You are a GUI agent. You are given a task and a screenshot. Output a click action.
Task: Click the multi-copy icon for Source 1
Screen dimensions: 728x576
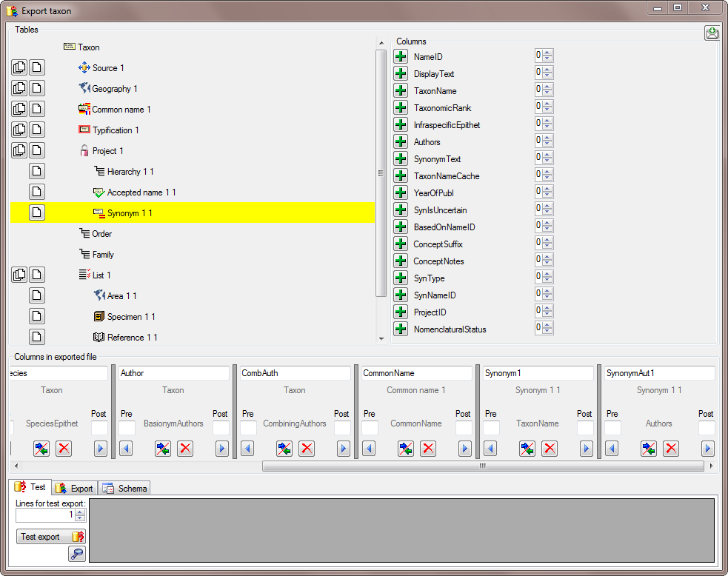pyautogui.click(x=19, y=68)
